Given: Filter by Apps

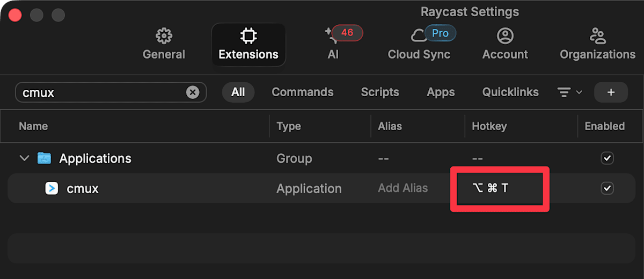Looking at the screenshot, I should pos(441,92).
